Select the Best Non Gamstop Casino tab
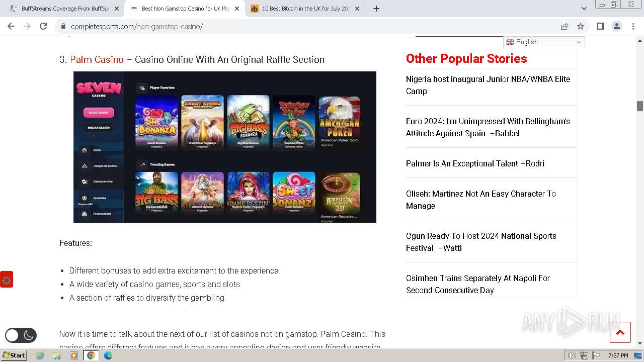 tap(184, 9)
